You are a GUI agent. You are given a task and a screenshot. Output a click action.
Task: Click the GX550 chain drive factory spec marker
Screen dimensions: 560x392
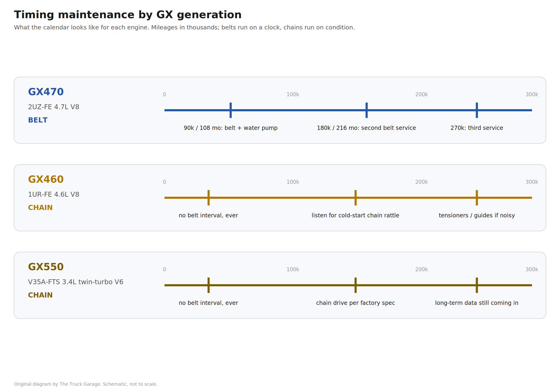[356, 285]
